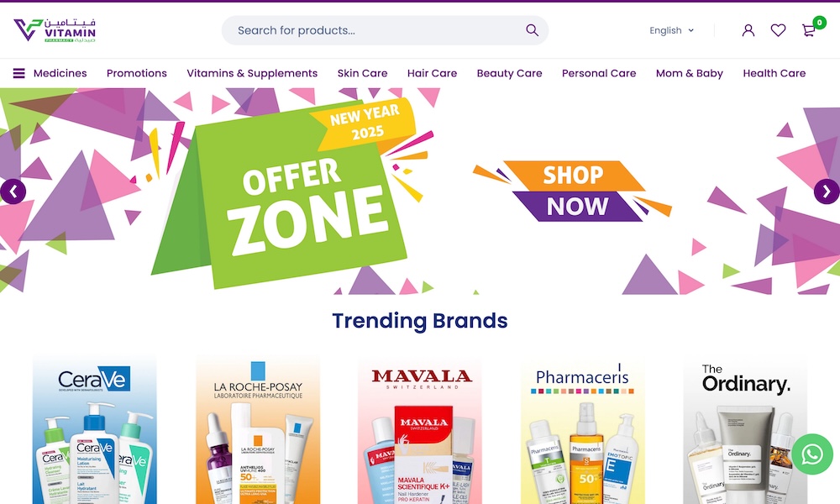The height and width of the screenshot is (504, 840).
Task: Advance to next banner slide
Action: pyautogui.click(x=827, y=192)
